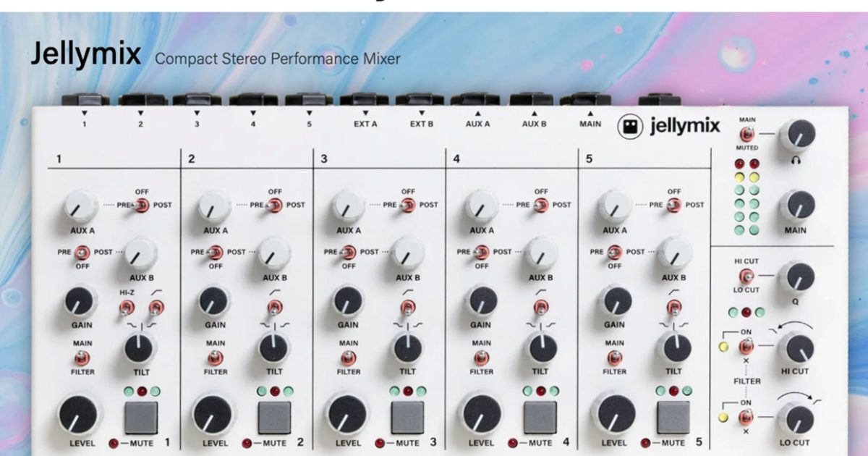
Task: Click 'Compact Stereo Performance Mixer' subtitle
Action: (x=278, y=59)
